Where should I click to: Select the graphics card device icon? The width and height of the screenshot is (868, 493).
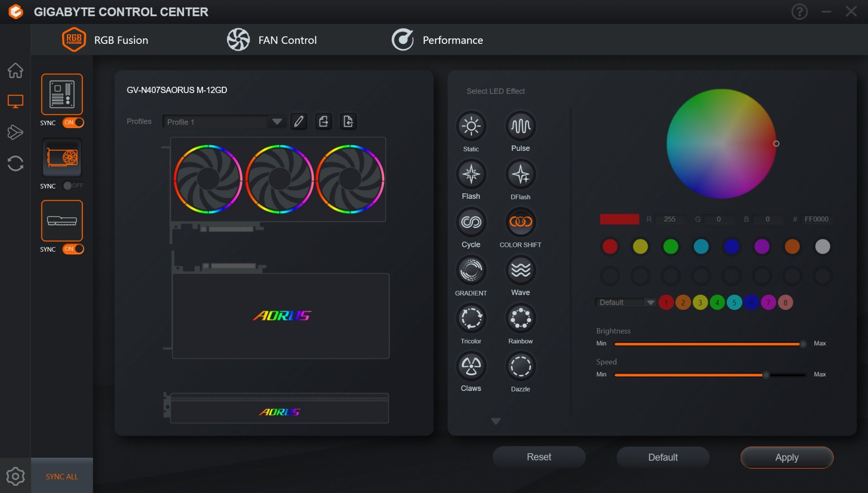[62, 158]
